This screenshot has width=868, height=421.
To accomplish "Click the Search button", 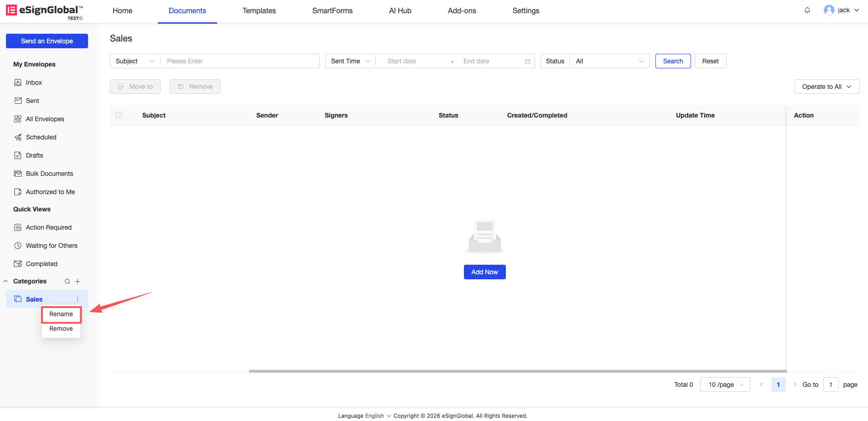I will point(673,61).
